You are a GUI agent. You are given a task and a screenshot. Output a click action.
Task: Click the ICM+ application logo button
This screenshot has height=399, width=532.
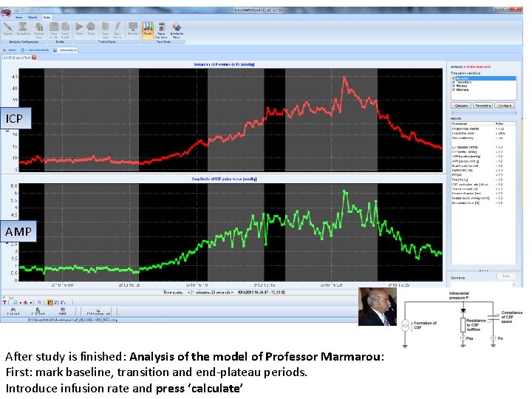[x=6, y=13]
